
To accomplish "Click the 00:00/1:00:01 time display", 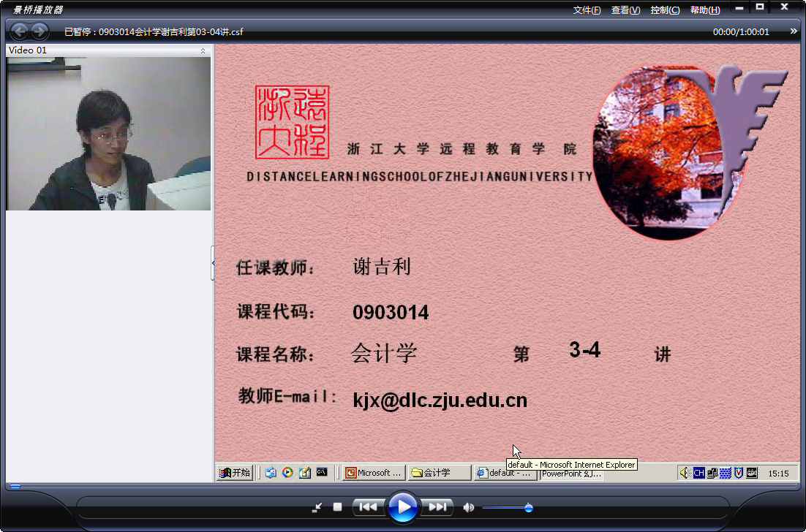I will point(741,32).
